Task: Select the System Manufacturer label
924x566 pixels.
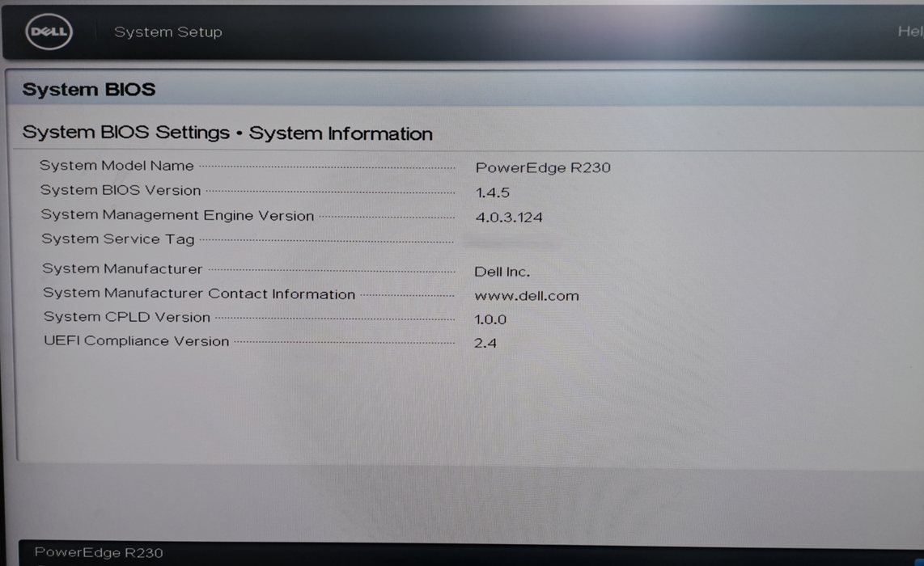Action: [x=122, y=268]
